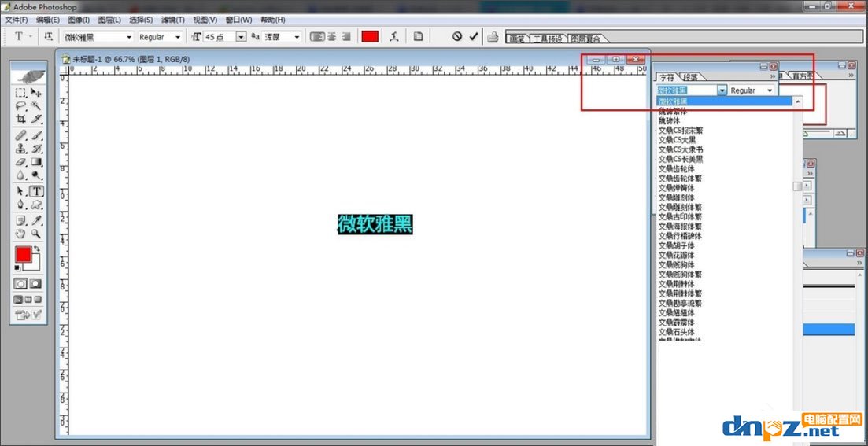Select the Slice tool
This screenshot has width=868, height=446.
coord(36,119)
